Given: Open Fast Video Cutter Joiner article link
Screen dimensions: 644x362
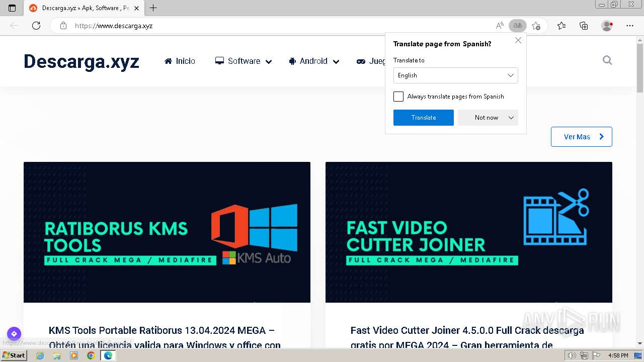Looking at the screenshot, I should [x=467, y=337].
